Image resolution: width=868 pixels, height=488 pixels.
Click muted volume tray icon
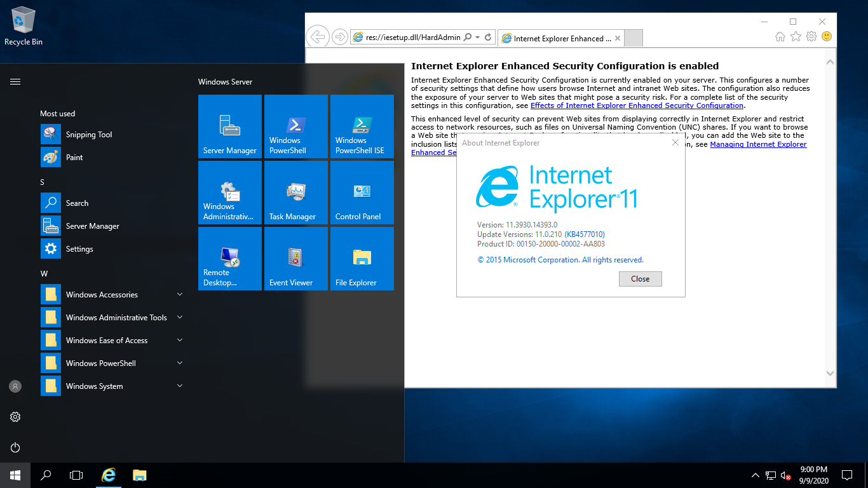(x=786, y=475)
